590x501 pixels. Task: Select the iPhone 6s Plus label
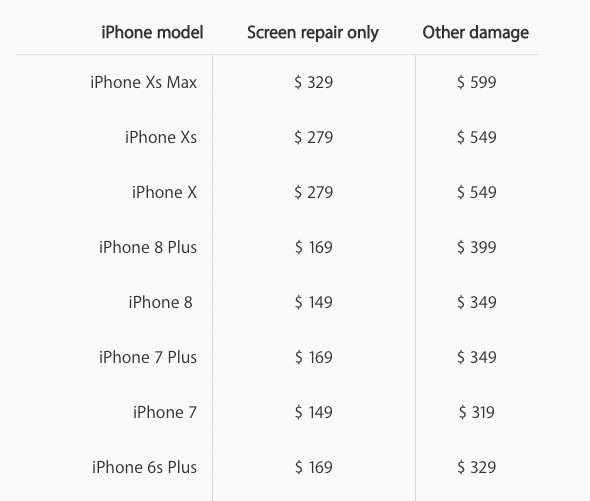pyautogui.click(x=144, y=467)
